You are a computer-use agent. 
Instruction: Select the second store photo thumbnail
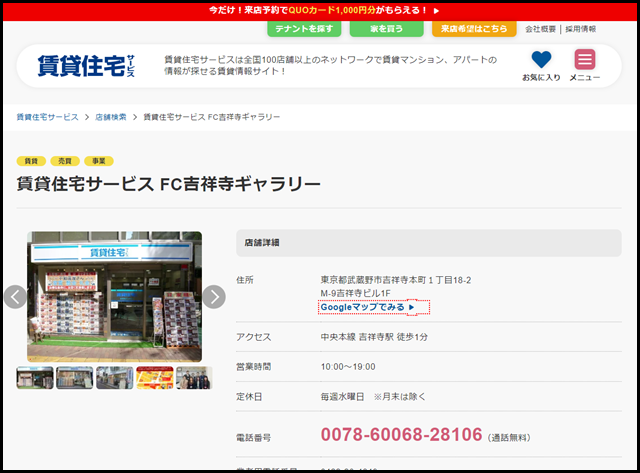[x=75, y=378]
